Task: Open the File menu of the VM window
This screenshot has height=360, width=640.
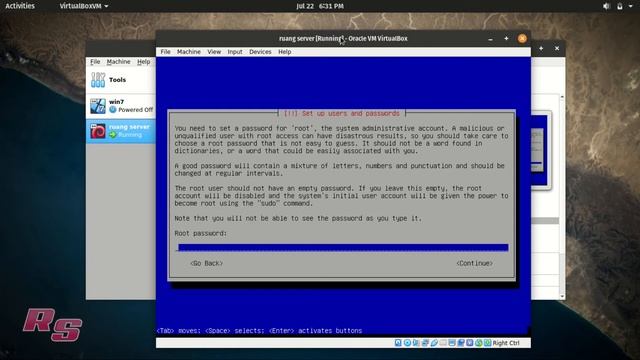Action: [165, 52]
